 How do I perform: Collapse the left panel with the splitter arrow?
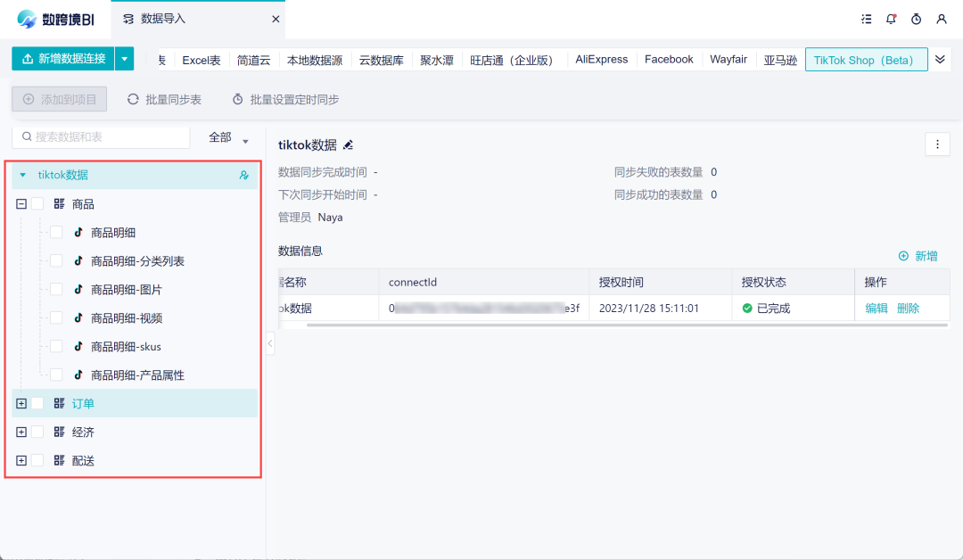(270, 343)
